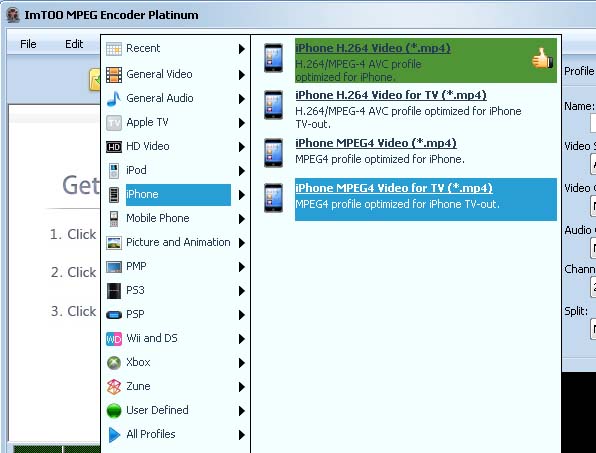Click the Wii and DS icon
Viewport: 596px width, 453px height.
(114, 339)
